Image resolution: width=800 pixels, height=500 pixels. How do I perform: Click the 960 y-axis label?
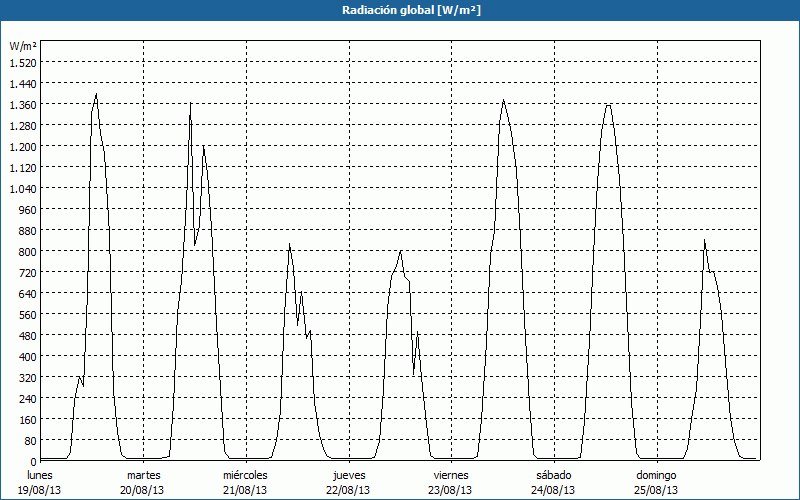coord(28,209)
